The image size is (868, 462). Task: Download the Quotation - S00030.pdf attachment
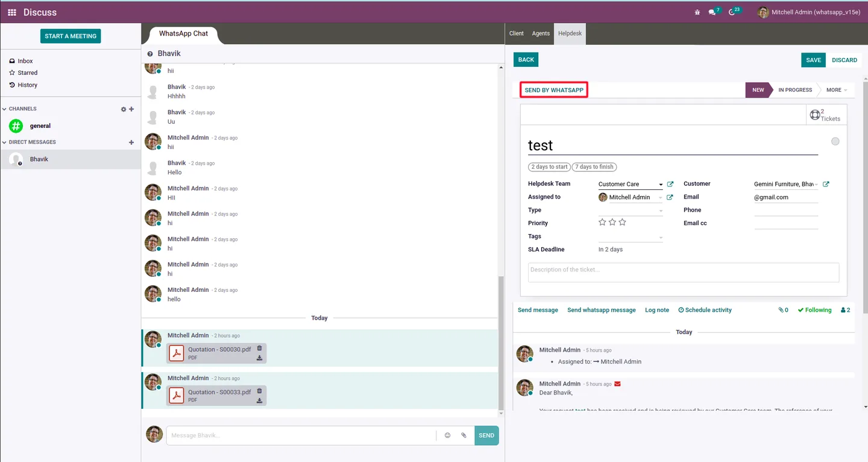point(259,358)
